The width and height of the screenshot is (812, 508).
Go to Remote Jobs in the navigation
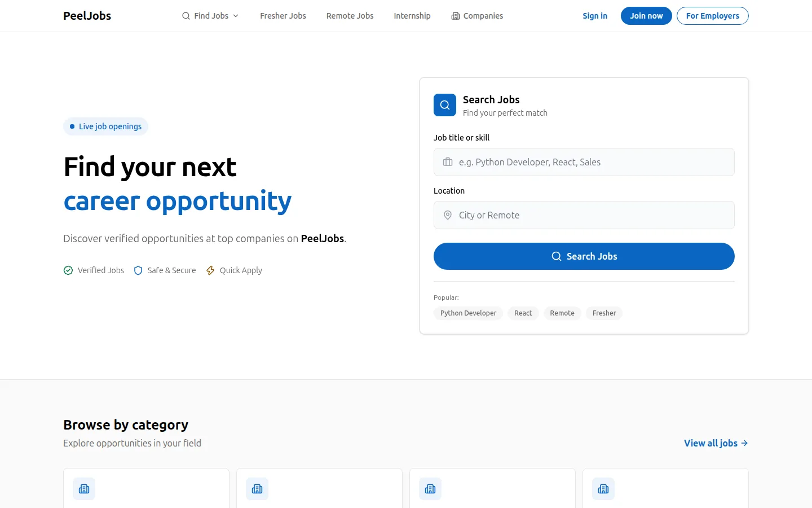point(350,16)
